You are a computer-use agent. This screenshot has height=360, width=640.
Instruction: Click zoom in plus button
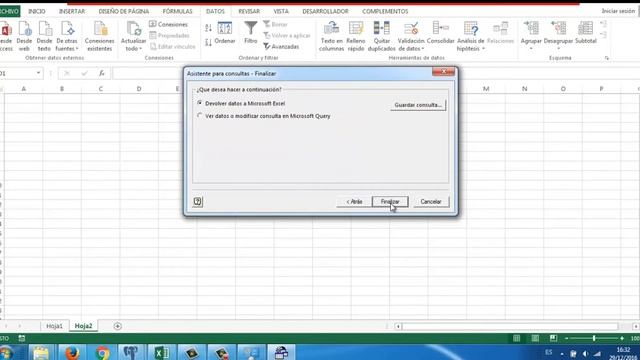[x=622, y=338]
